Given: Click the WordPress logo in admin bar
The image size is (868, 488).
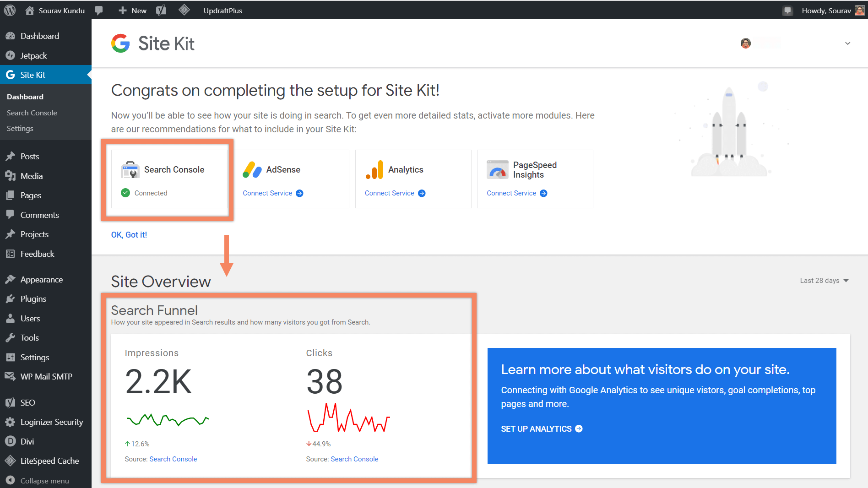Looking at the screenshot, I should tap(10, 10).
